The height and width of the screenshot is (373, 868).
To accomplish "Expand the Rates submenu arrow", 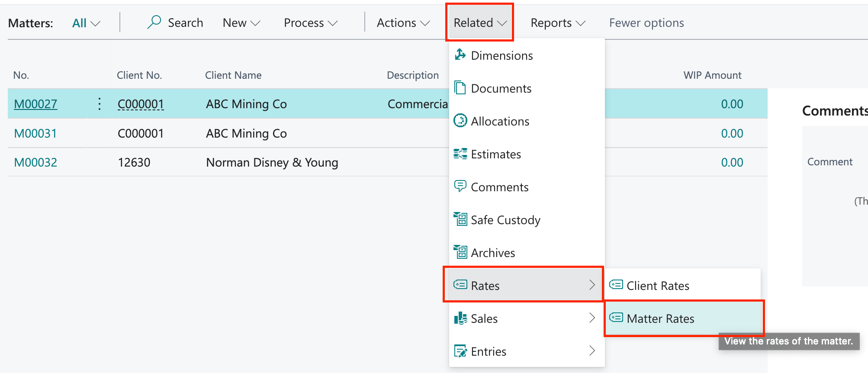I will (x=592, y=285).
